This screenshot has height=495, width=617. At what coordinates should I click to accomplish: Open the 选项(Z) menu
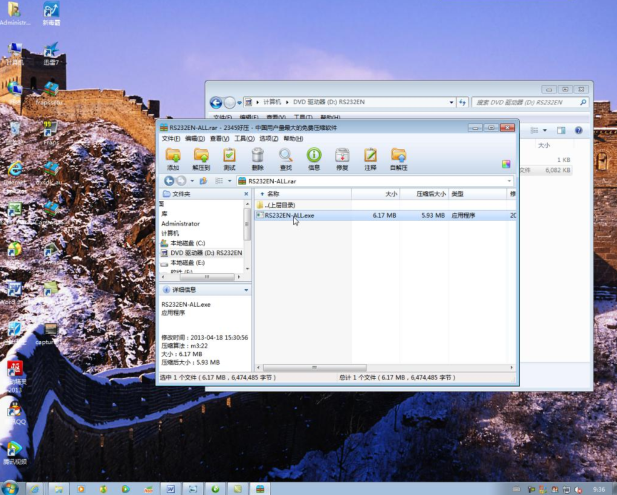[269, 139]
